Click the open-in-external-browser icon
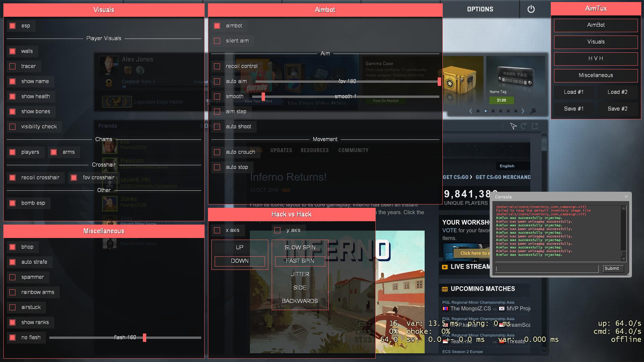Viewport: 644px width, 362px height. point(535,126)
